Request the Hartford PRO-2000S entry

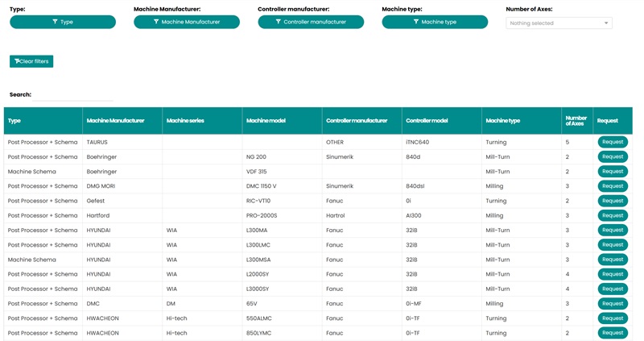[613, 215]
